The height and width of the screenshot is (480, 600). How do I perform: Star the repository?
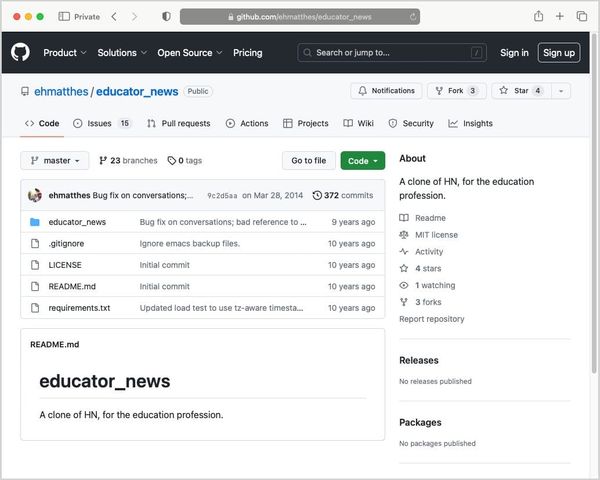521,91
